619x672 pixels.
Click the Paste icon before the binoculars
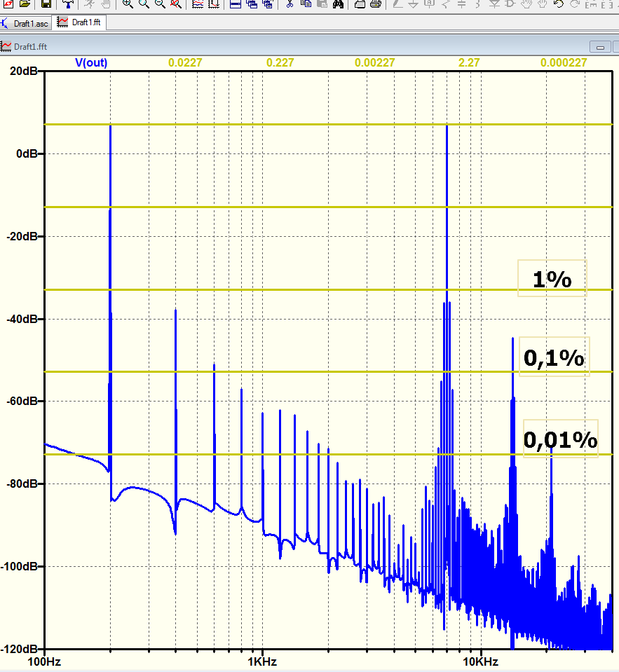point(322,4)
